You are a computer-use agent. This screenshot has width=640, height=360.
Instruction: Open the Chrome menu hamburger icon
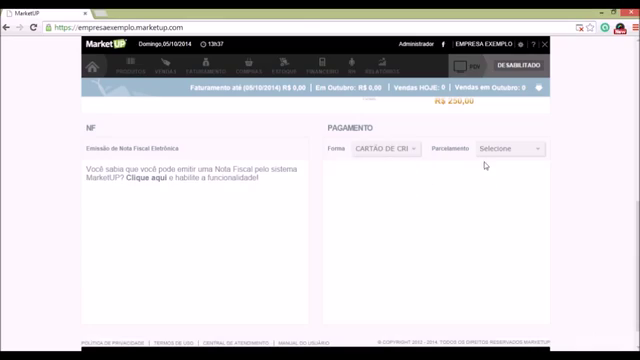tap(636, 28)
